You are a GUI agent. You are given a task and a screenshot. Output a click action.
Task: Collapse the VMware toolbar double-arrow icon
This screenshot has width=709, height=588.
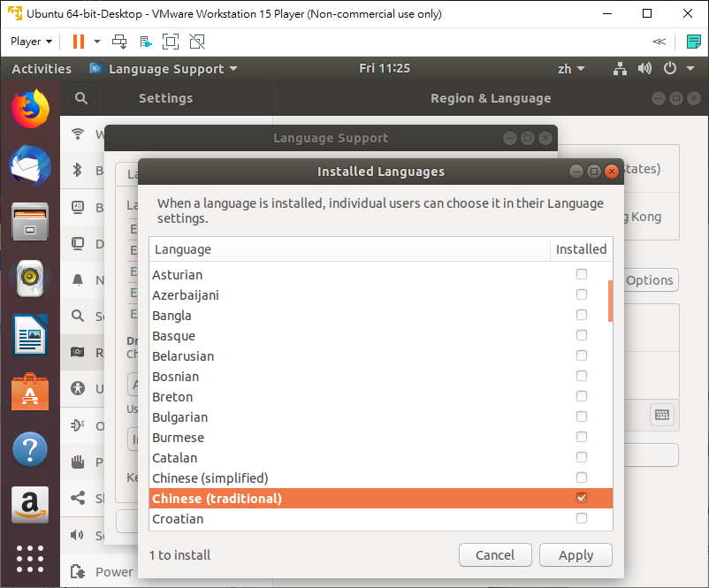659,42
